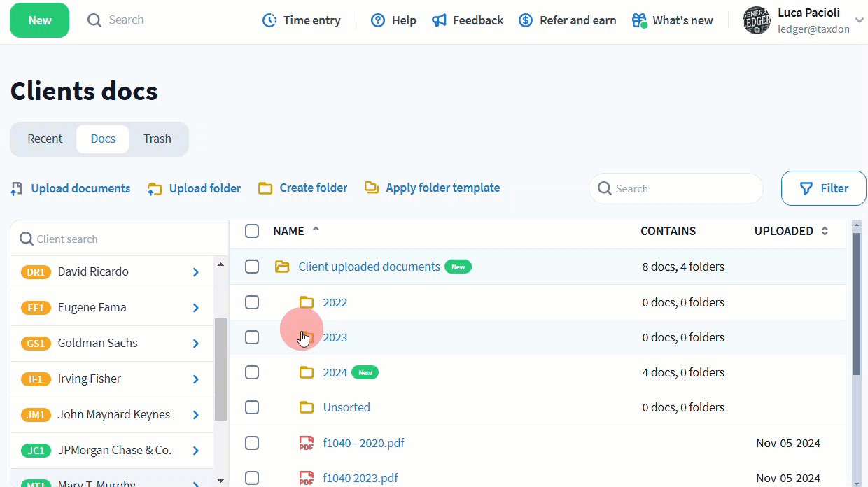Select all rows with header checkbox
Image resolution: width=868 pixels, height=487 pixels.
pyautogui.click(x=252, y=231)
